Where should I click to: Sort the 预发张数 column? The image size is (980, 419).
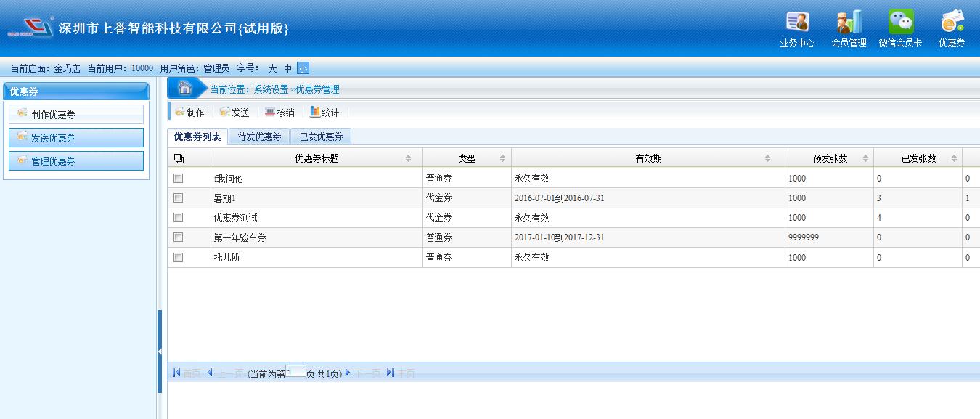pyautogui.click(x=865, y=158)
